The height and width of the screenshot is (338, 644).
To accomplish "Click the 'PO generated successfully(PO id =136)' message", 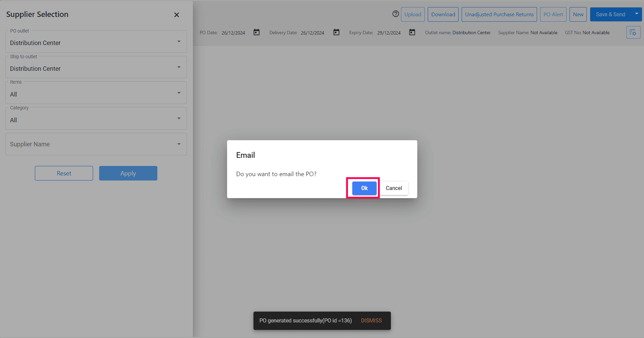I will (306, 321).
